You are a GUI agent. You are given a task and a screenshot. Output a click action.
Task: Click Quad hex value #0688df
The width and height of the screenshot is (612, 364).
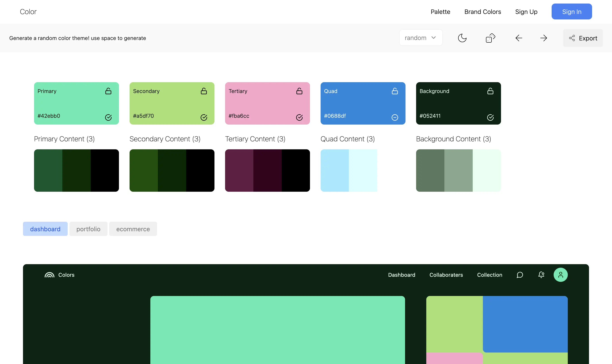coord(335,116)
